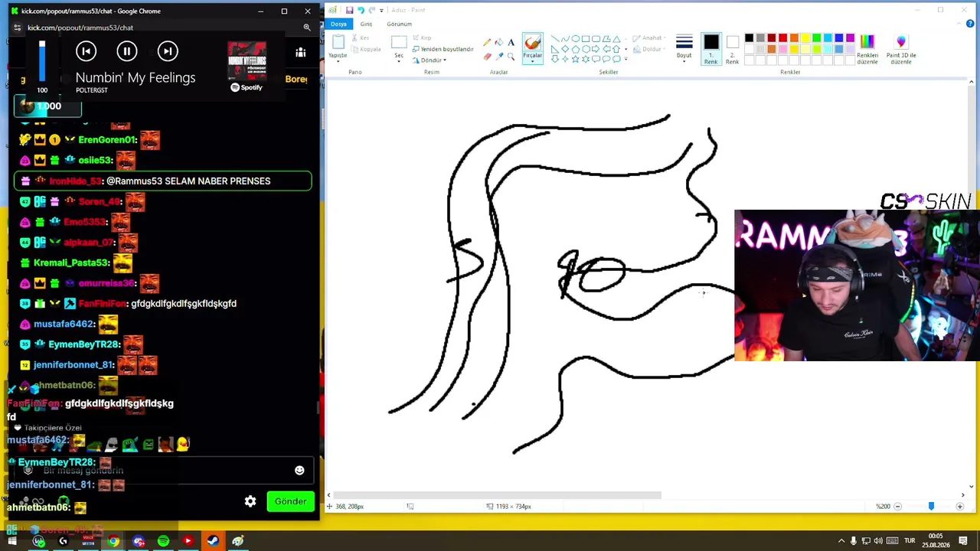Open the Anahat (outline) dropdown
The image size is (980, 551).
(649, 37)
